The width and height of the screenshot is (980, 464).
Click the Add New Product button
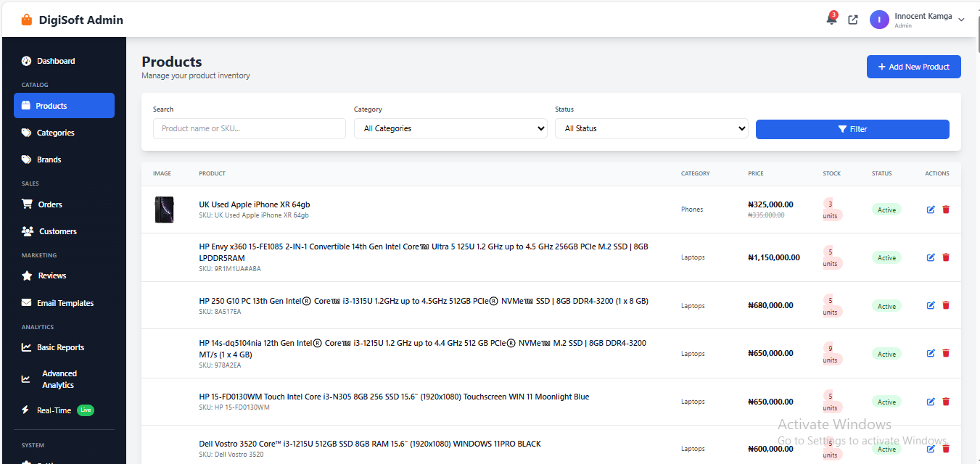click(913, 67)
